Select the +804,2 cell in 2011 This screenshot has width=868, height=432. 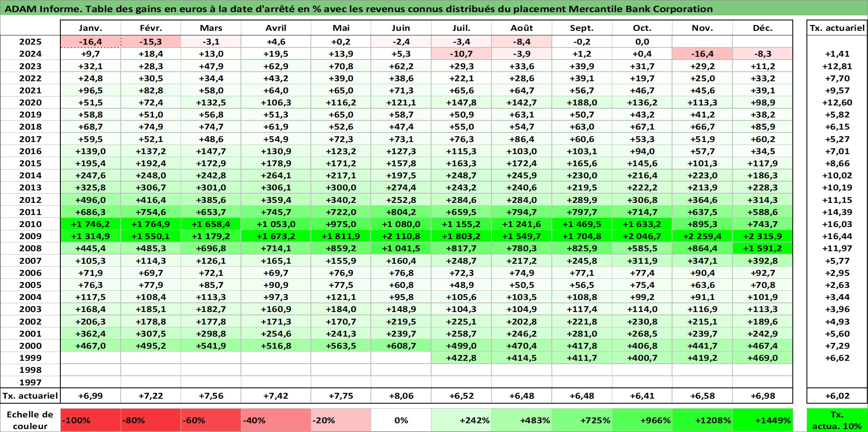tap(401, 212)
